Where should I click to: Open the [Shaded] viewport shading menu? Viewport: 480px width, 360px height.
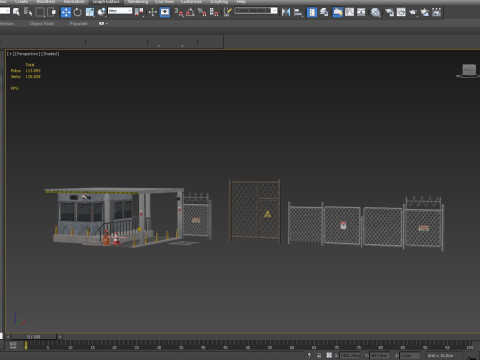coord(50,54)
